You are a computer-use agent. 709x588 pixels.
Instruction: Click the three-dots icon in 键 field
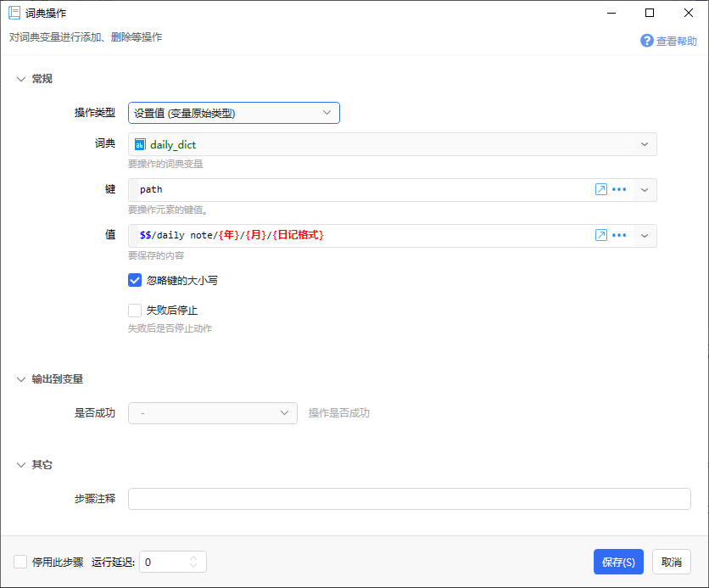[619, 190]
